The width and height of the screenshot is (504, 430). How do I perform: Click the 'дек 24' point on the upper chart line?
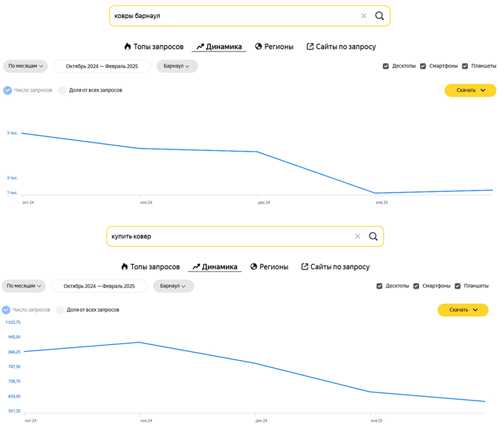257,152
